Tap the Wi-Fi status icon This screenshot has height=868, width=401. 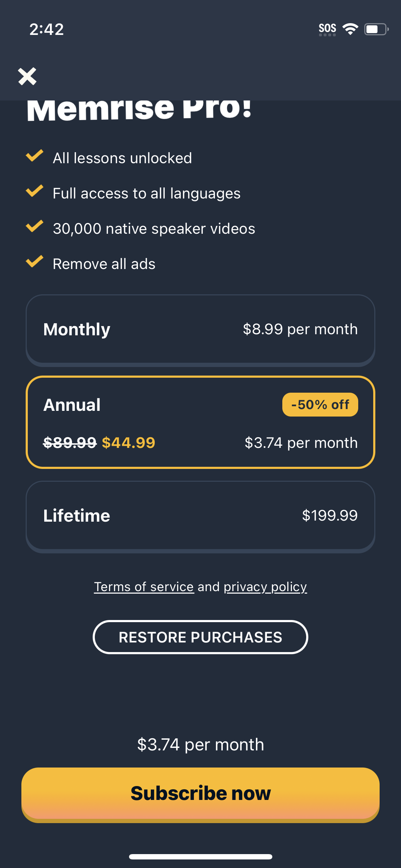[x=350, y=29]
